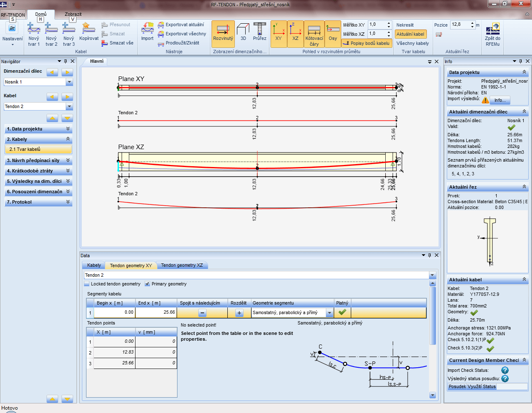The width and height of the screenshot is (532, 413).
Task: Increase the Pozice value spinner
Action: pos(473,23)
